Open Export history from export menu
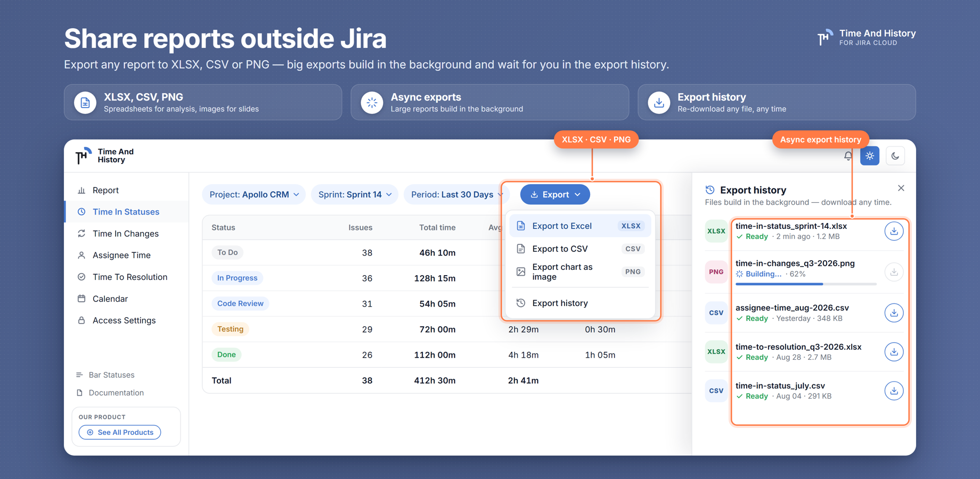The width and height of the screenshot is (980, 479). pos(580,303)
